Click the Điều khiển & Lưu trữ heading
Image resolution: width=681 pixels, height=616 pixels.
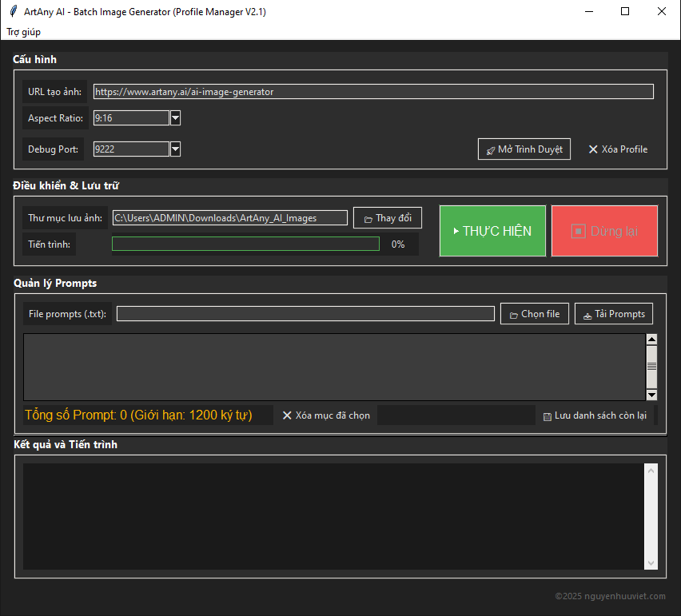click(x=66, y=185)
